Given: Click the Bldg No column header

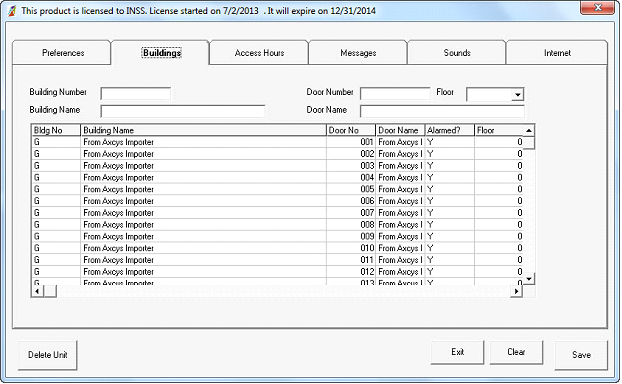Looking at the screenshot, I should (56, 130).
